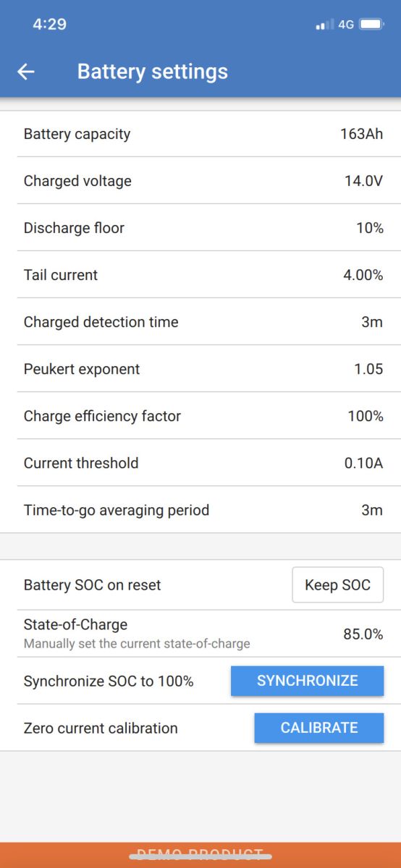Set the State-of-Charge 85.0% value
This screenshot has width=401, height=868.
(363, 634)
